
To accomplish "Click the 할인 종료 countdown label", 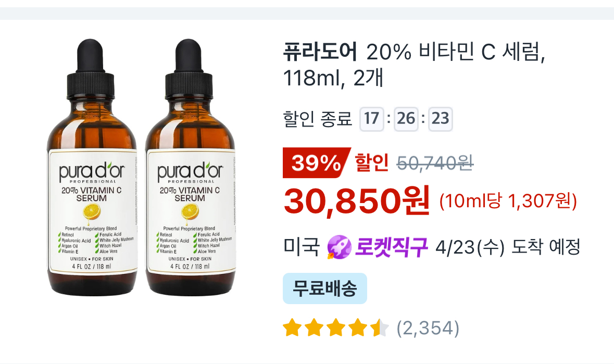I will [x=318, y=119].
